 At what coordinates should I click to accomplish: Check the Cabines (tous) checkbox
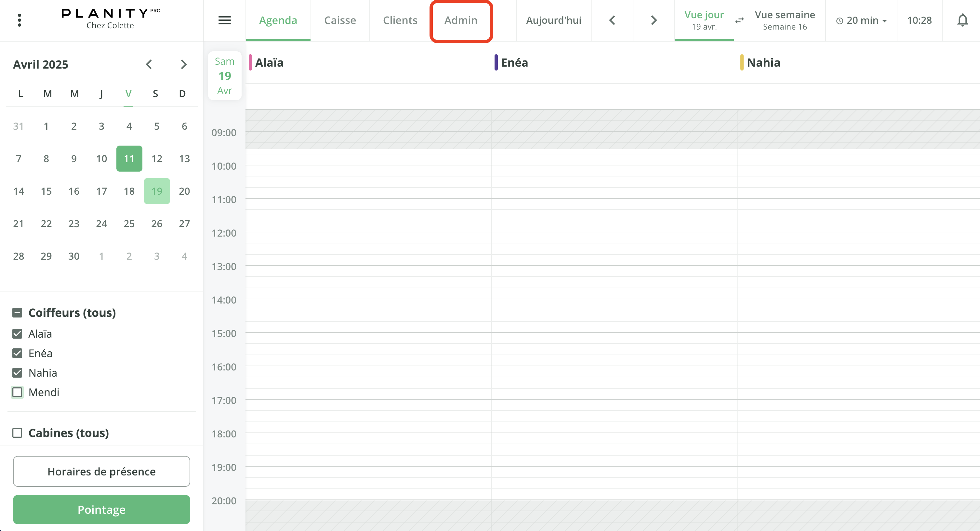click(17, 433)
